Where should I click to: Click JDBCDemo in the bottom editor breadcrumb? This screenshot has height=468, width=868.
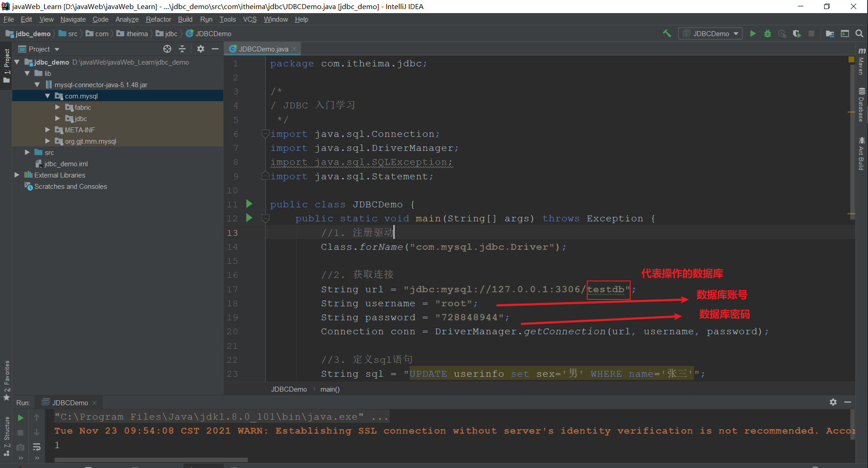[x=289, y=389]
